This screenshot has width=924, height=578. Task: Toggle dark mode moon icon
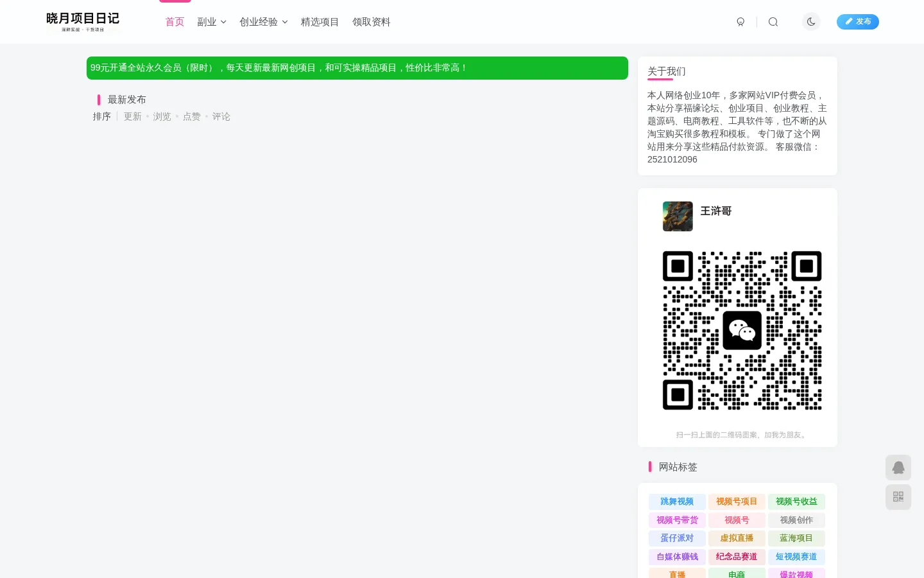(x=811, y=22)
